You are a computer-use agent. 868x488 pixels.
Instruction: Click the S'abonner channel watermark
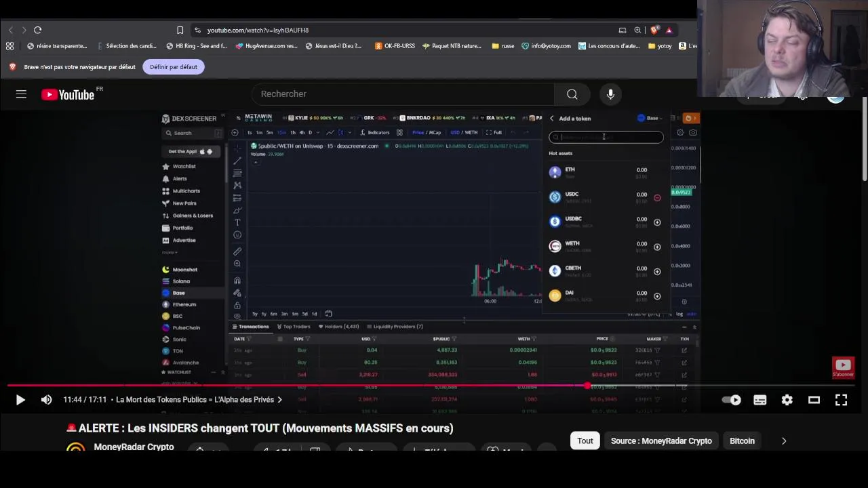point(843,367)
